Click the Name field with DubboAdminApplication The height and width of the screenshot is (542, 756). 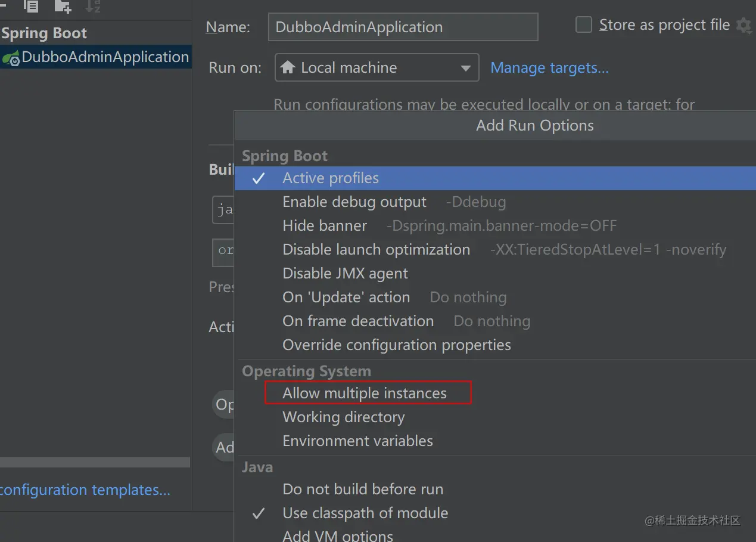pos(403,27)
